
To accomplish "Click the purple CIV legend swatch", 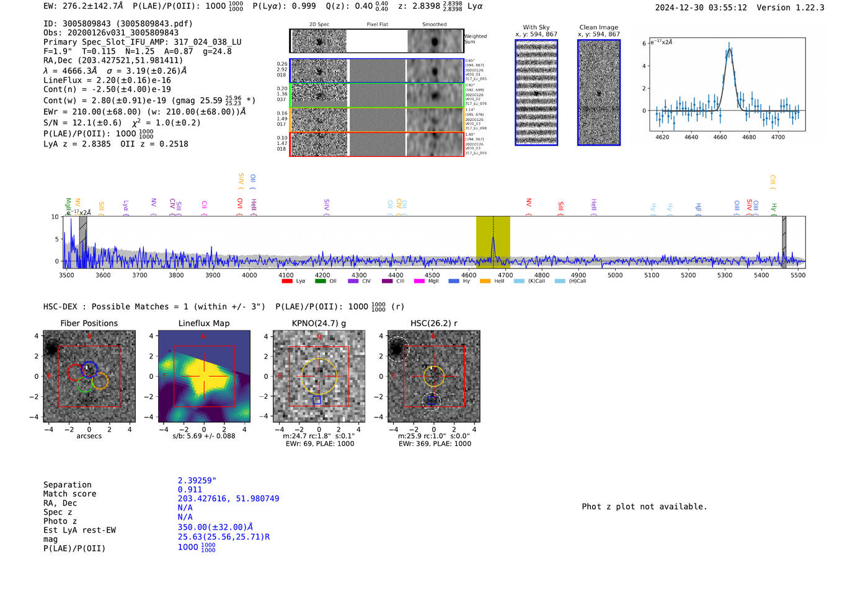I will 353,281.
